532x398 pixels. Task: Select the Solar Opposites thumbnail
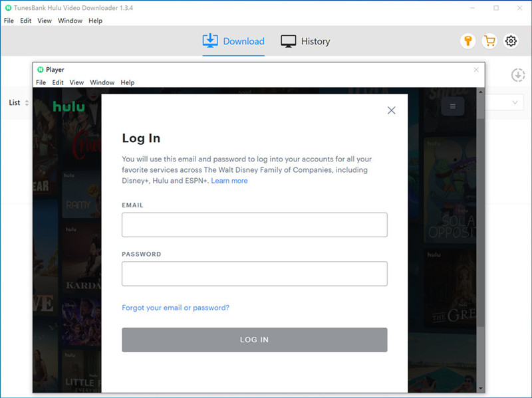[450, 190]
